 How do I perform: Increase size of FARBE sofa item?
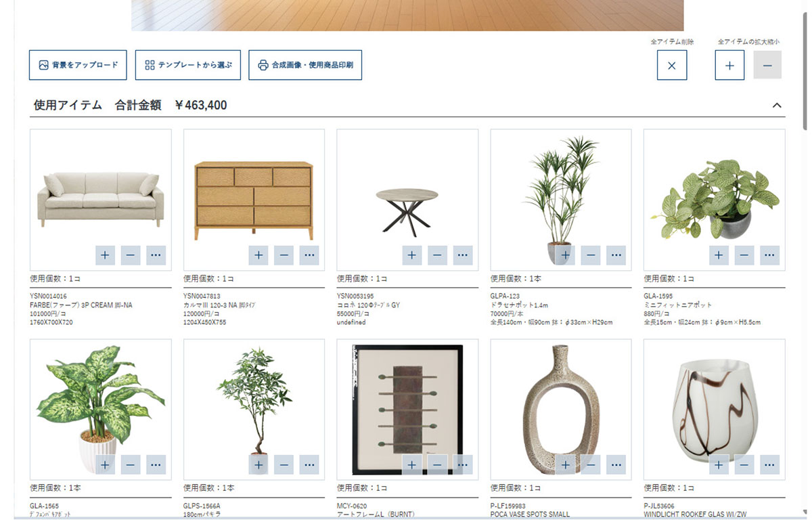(x=105, y=255)
